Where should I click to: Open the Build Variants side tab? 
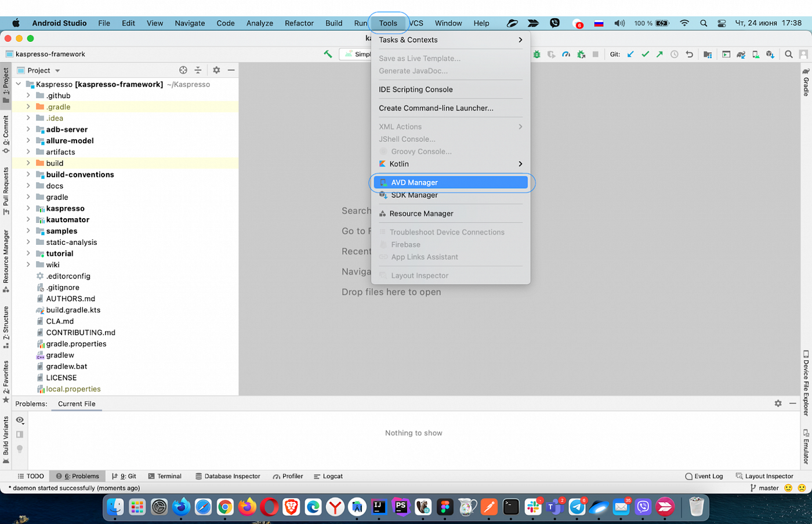[6, 439]
